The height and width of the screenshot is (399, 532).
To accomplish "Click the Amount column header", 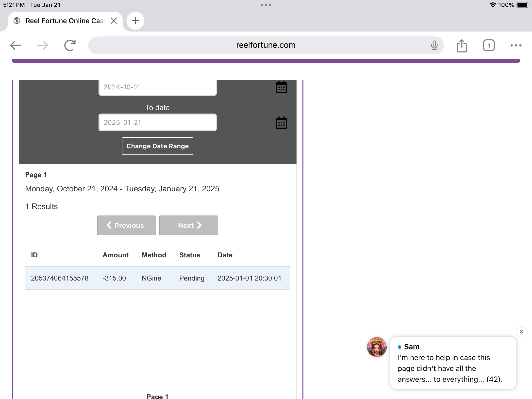I will [x=116, y=255].
